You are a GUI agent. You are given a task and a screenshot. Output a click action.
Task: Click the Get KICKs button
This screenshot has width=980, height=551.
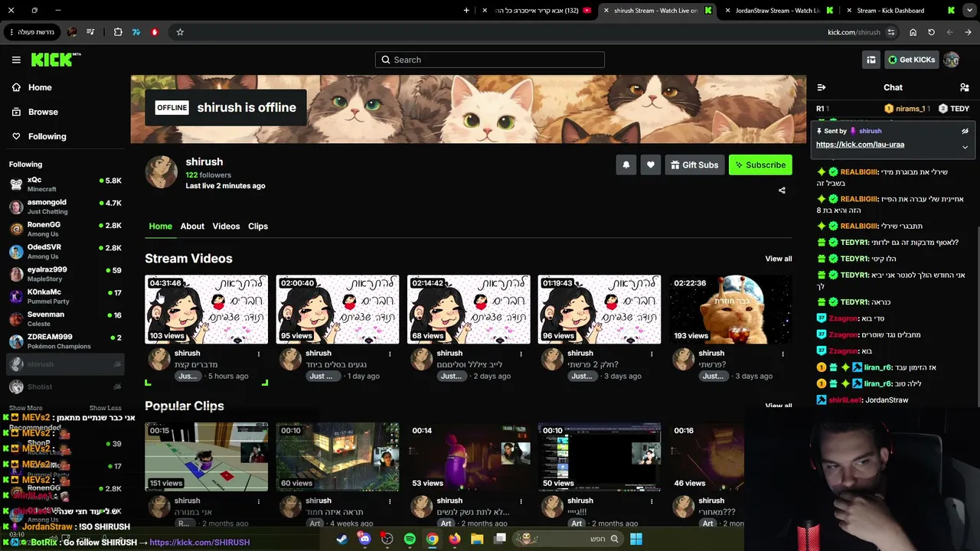pos(911,60)
